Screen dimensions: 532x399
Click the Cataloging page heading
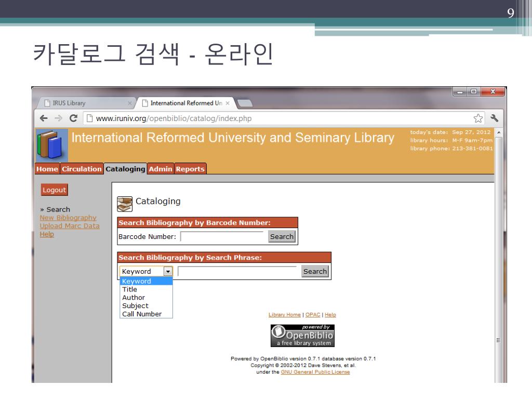158,201
